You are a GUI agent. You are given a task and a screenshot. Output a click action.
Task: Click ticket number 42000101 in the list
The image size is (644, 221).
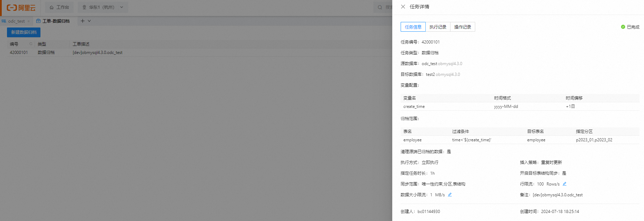19,53
